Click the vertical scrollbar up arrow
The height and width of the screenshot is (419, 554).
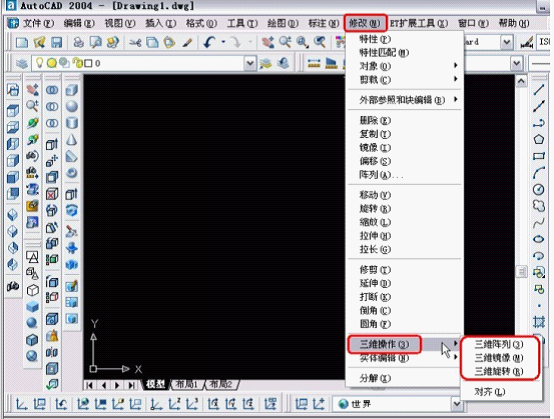click(x=521, y=81)
